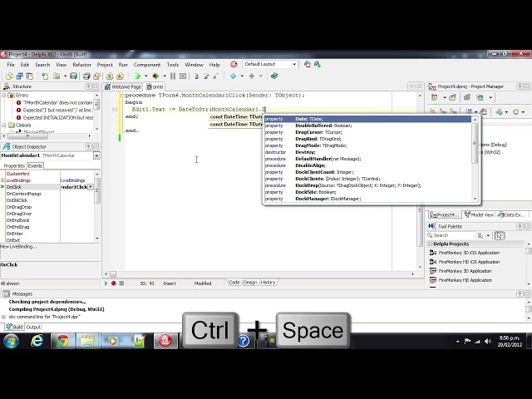Select Date: TDate in code completion list

click(367, 119)
